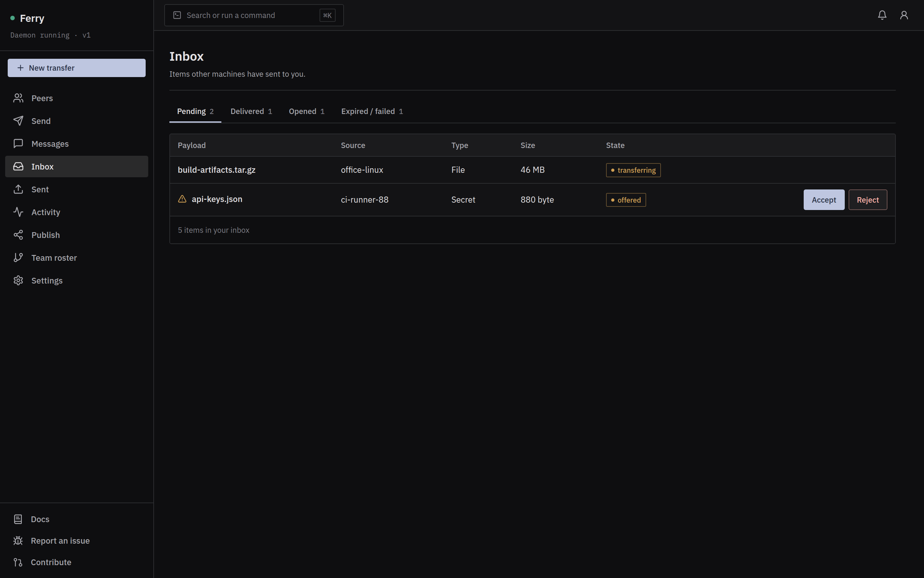Click the Secret type cell
The height and width of the screenshot is (578, 924).
[463, 200]
